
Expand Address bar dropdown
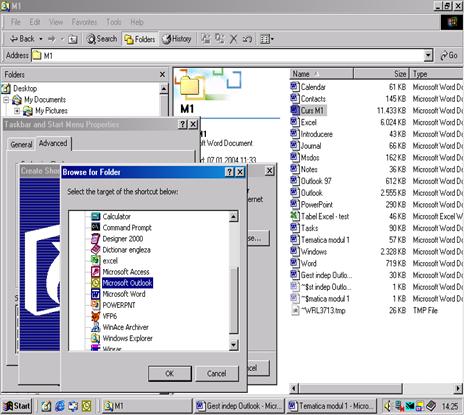click(x=429, y=55)
